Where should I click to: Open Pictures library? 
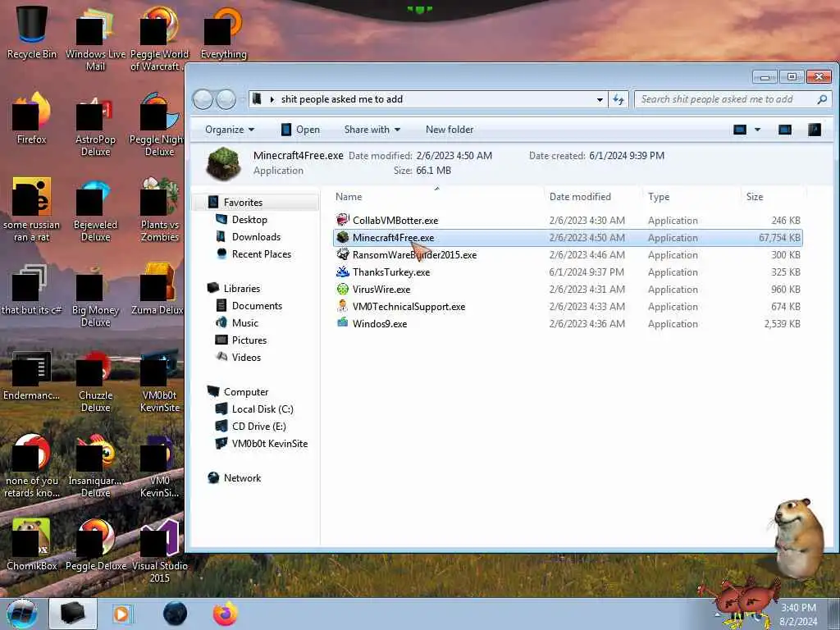(x=249, y=340)
